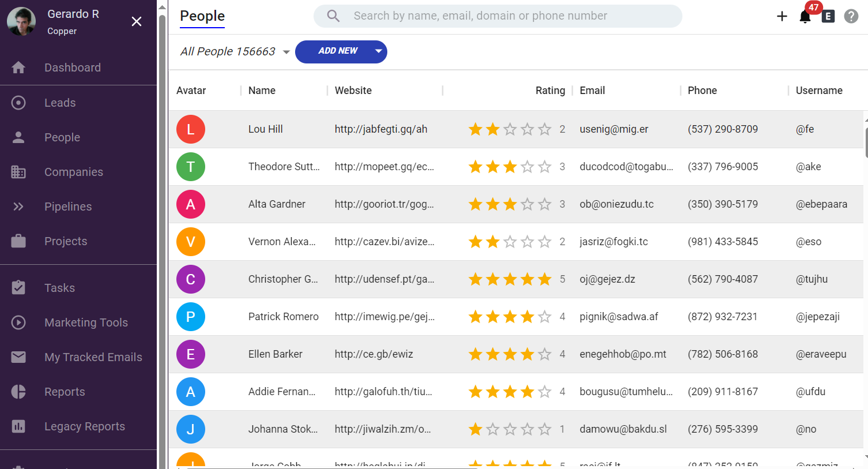Click the Projects briefcase icon
The height and width of the screenshot is (469, 868).
[18, 241]
